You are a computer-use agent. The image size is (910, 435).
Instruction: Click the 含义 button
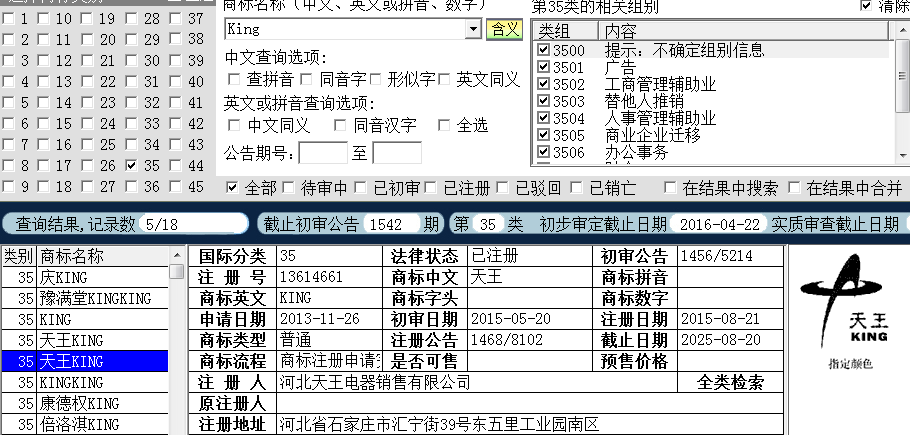(x=504, y=29)
